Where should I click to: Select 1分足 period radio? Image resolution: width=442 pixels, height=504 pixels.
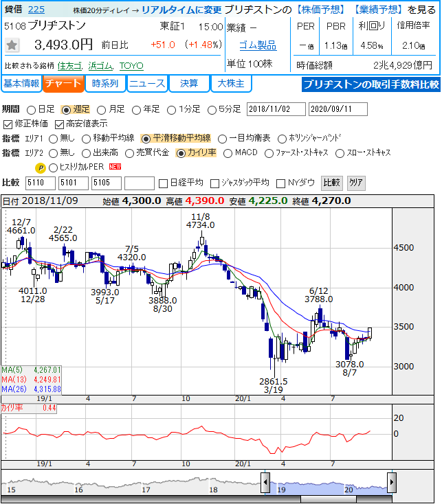coord(171,111)
